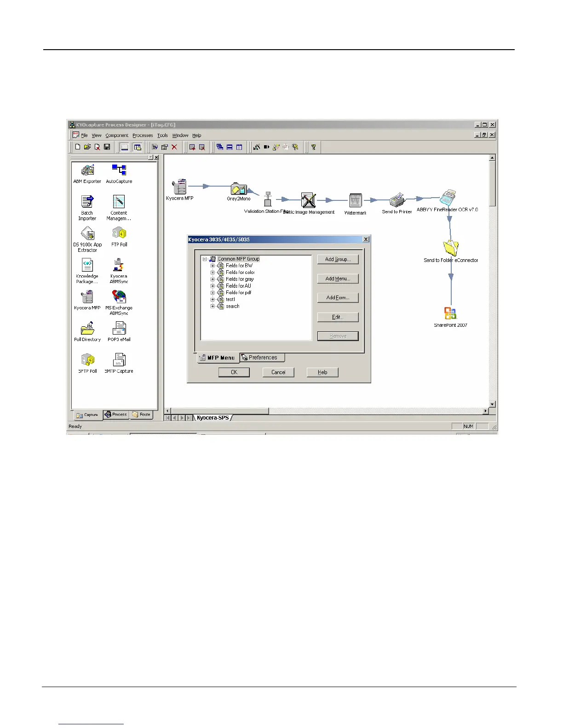Click the Tile horizontally toolbar icon

coord(230,147)
